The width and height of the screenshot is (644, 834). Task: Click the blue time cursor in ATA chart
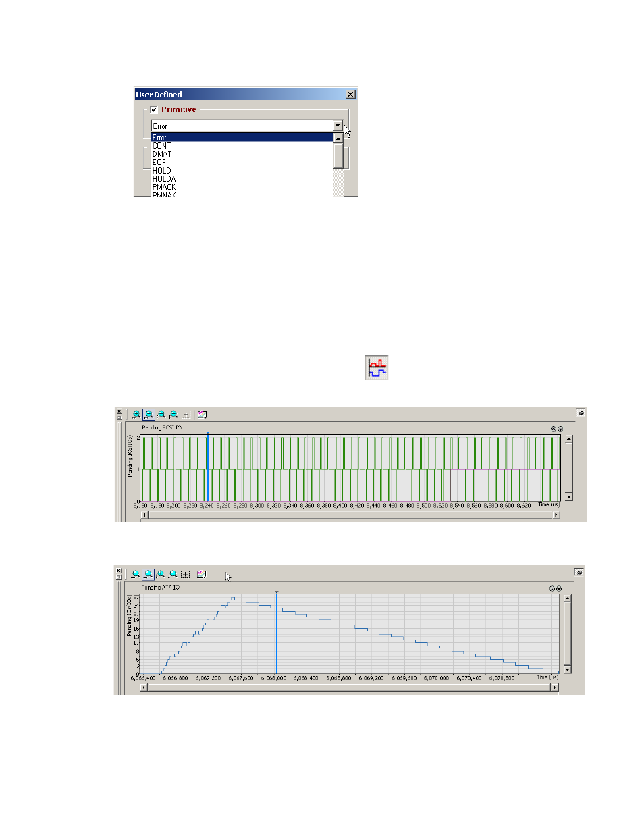pos(277,633)
